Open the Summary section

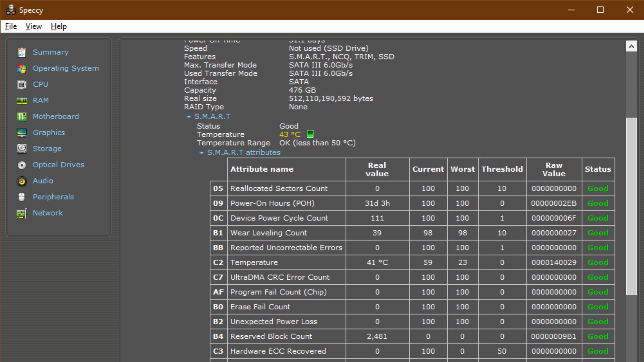(x=51, y=52)
